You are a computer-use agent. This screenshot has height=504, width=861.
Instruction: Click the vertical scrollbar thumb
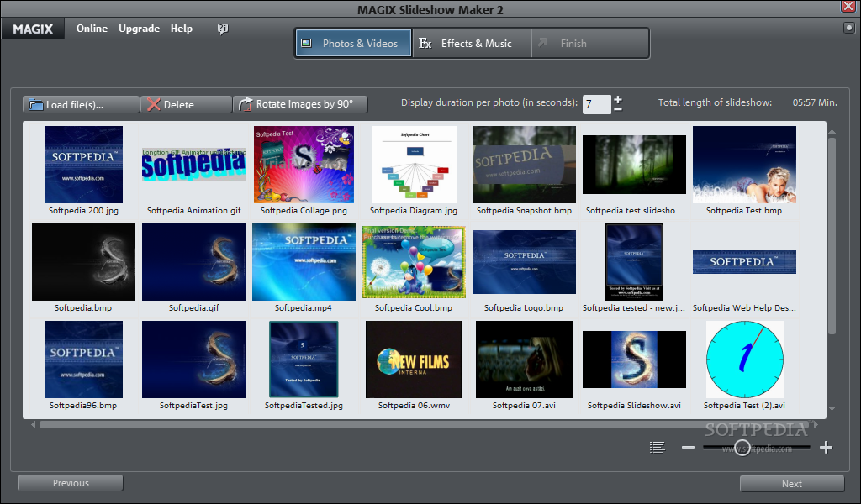point(832,236)
